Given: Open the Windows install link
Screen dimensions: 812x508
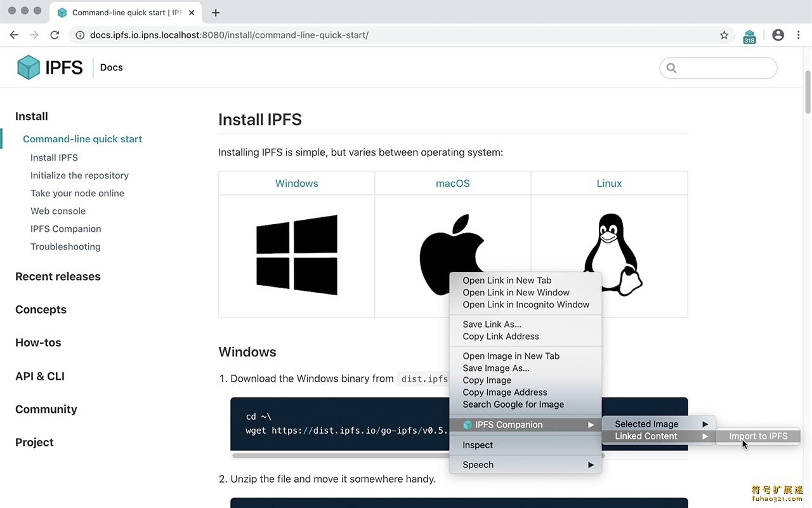Looking at the screenshot, I should coord(297,183).
